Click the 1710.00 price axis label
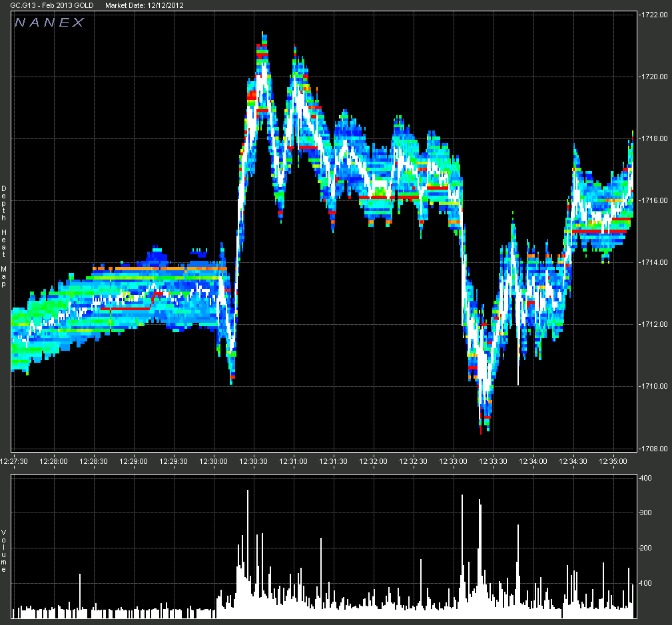672x625 pixels. (x=655, y=386)
